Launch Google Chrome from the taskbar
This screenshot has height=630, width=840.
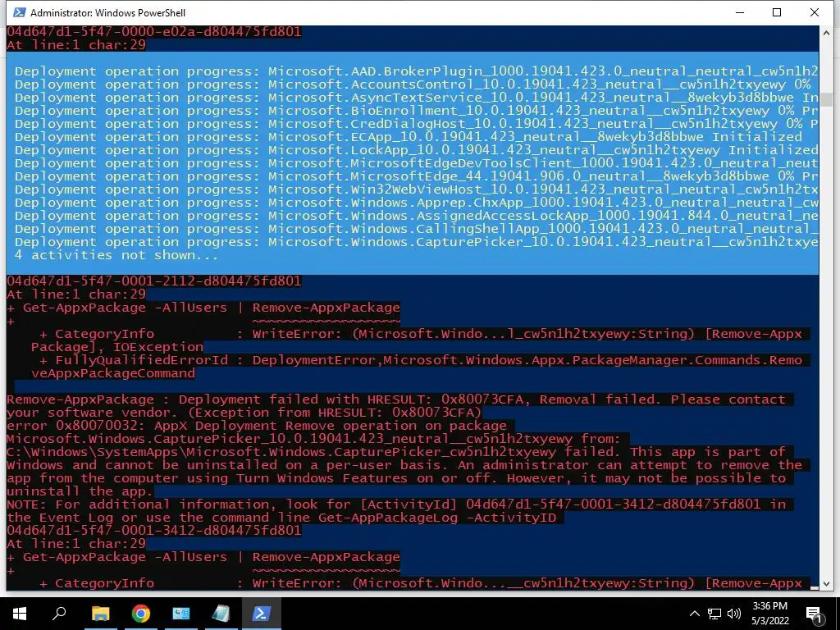pyautogui.click(x=140, y=614)
